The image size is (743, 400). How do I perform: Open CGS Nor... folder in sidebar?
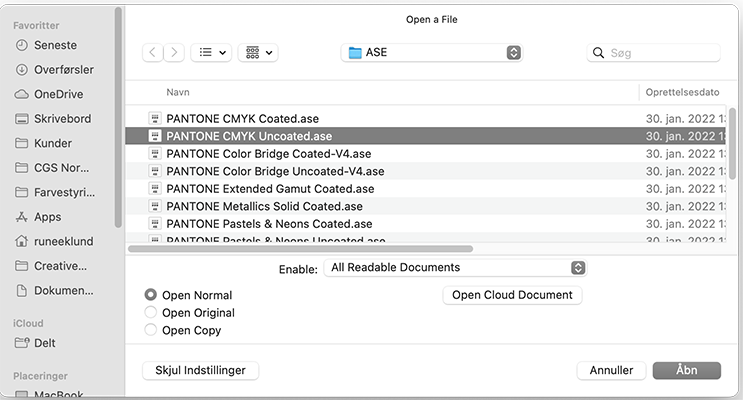pyautogui.click(x=52, y=168)
